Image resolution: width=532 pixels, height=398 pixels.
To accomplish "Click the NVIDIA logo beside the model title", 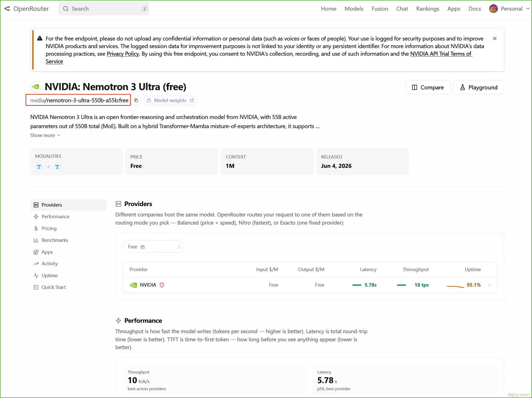I will [36, 87].
